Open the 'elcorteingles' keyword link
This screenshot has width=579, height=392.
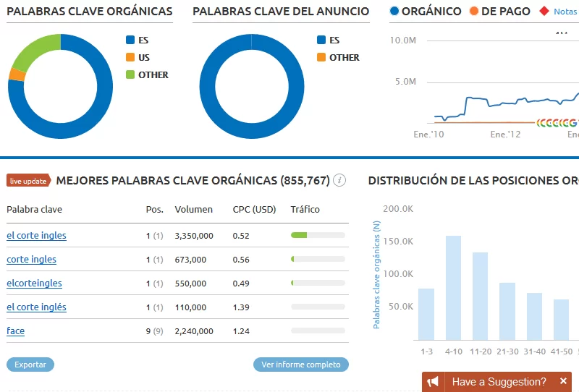coord(34,283)
